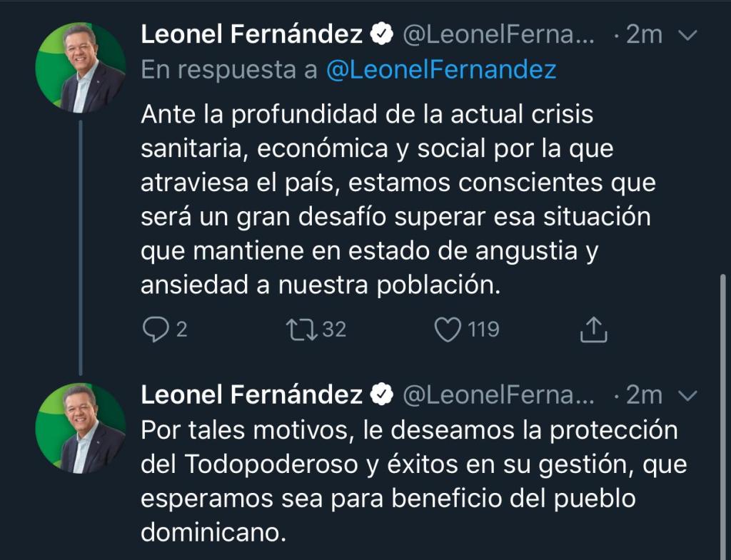731x560 pixels.
Task: Tap the Leonel Fernández name on second tweet
Action: point(252,394)
